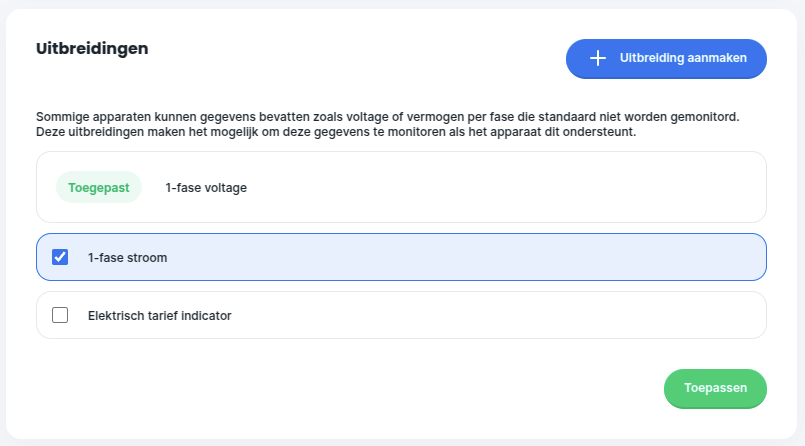This screenshot has width=805, height=446.
Task: Click the blue checkmark in 1-fase stroom box
Action: click(60, 257)
